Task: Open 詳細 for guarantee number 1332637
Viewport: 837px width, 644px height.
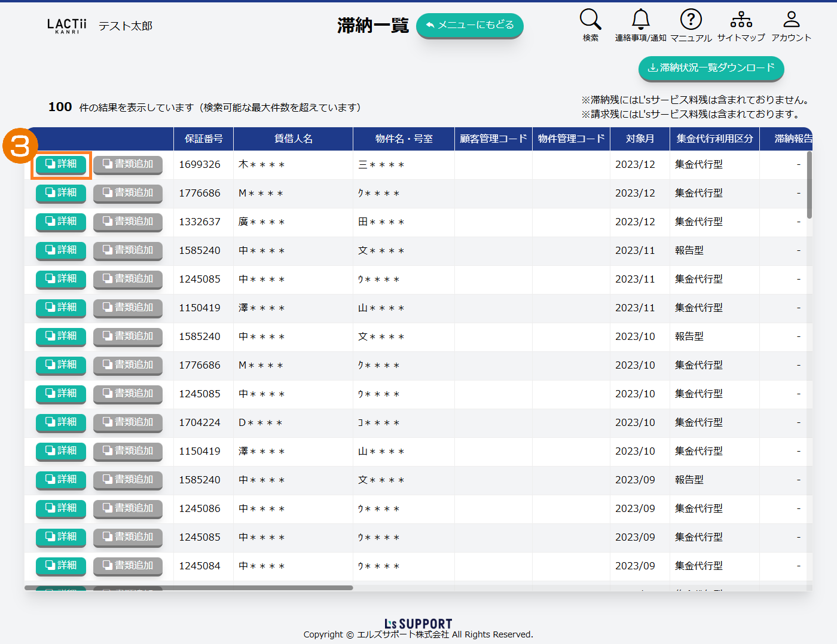Action: (x=61, y=222)
